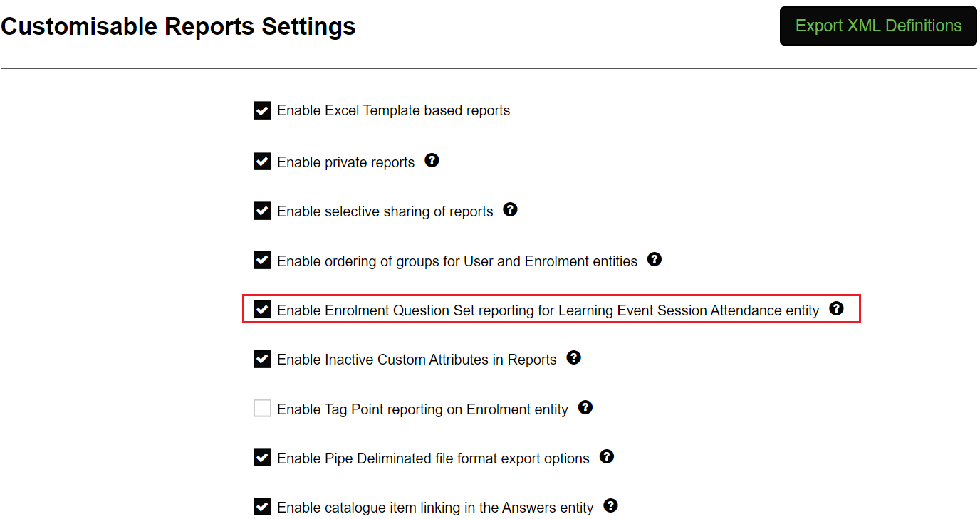Image resolution: width=980 pixels, height=519 pixels.
Task: Uncheck ordering of groups for User entities
Action: pyautogui.click(x=262, y=260)
